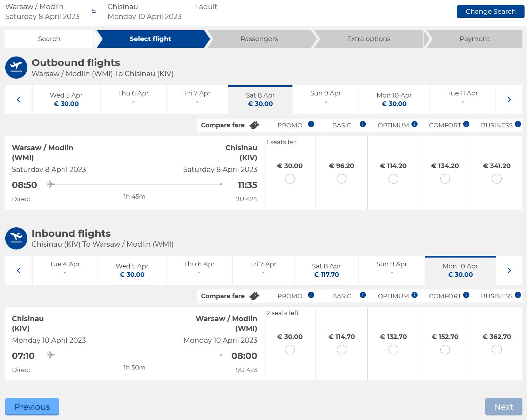Show later outbound dates with right chevron

[509, 100]
